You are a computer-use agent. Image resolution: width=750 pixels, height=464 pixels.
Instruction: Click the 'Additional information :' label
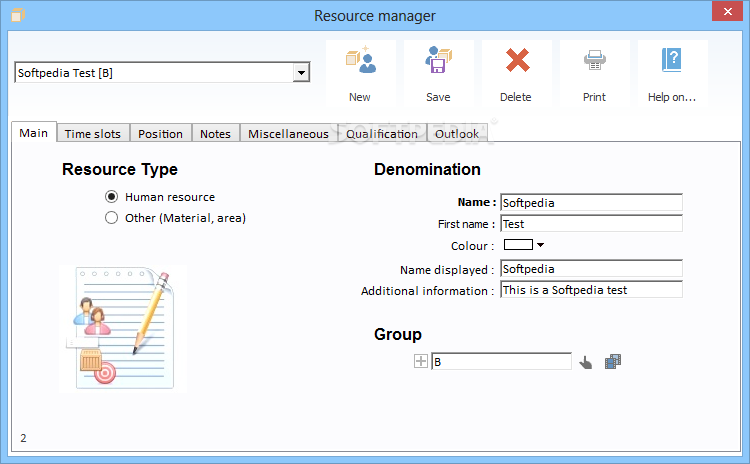(428, 291)
